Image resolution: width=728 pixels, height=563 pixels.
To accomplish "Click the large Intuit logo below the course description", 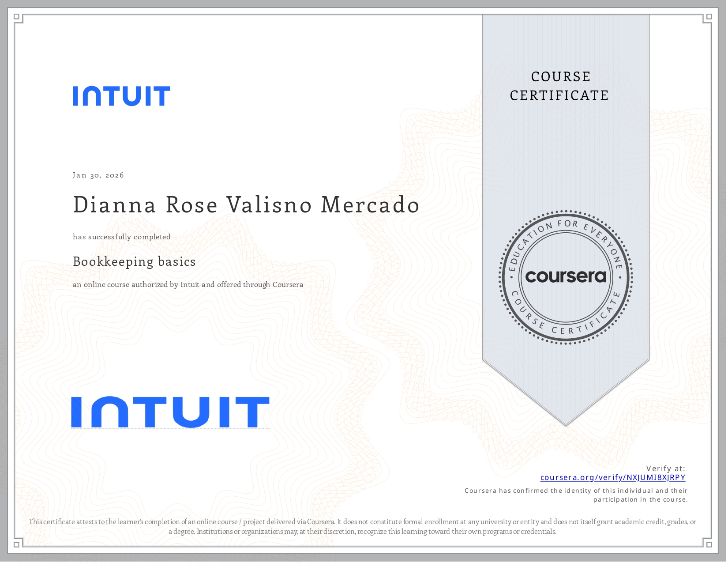I will pyautogui.click(x=170, y=412).
